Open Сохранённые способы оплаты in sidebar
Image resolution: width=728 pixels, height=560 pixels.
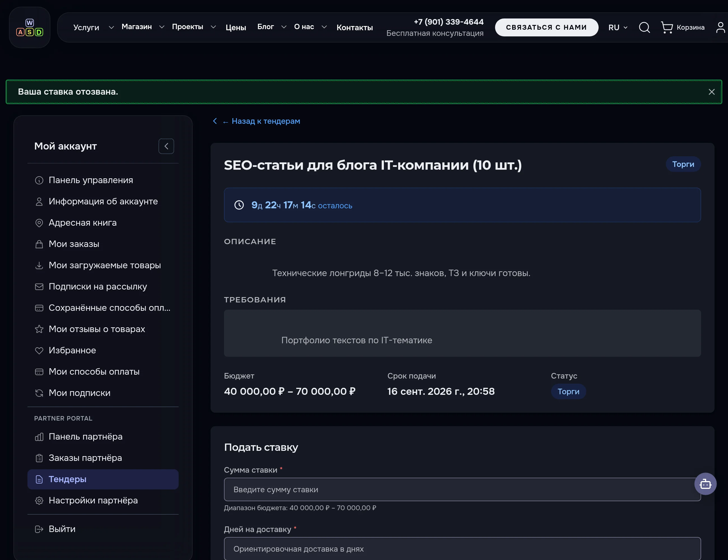(x=103, y=308)
